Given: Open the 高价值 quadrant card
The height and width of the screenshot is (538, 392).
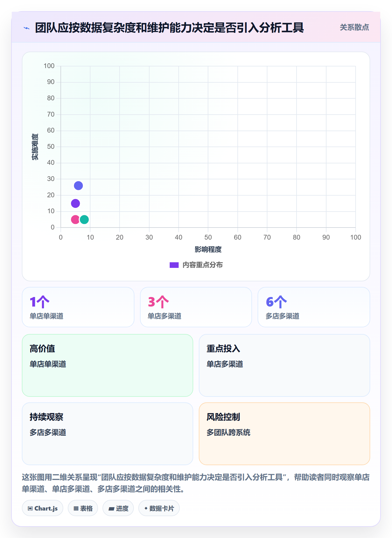Looking at the screenshot, I should (108, 365).
